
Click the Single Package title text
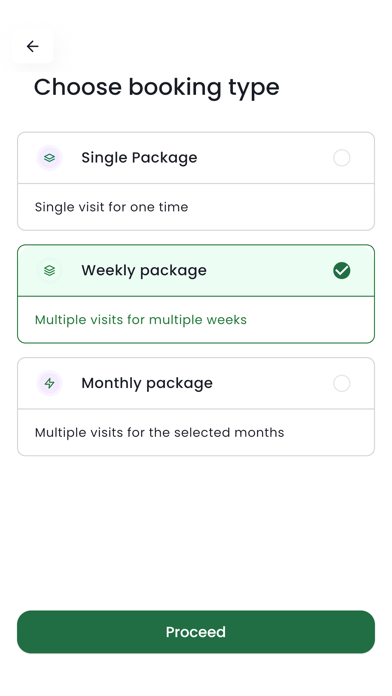tap(139, 158)
